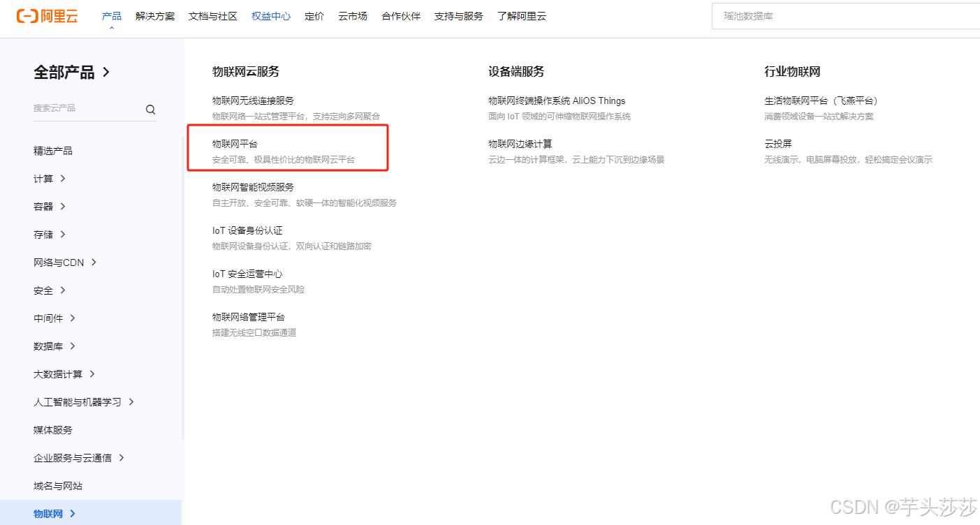The width and height of the screenshot is (980, 525).
Task: Open 物联网边缘计算 link
Action: click(520, 144)
